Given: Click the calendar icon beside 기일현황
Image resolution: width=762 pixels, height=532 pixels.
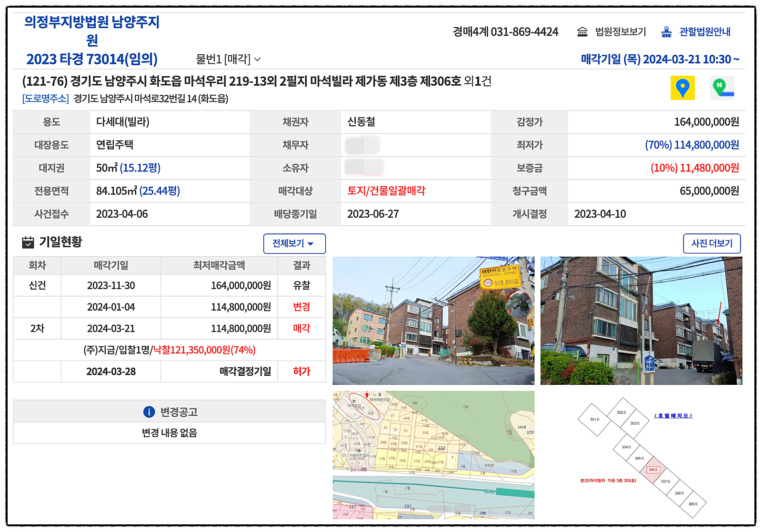Looking at the screenshot, I should [x=28, y=242].
